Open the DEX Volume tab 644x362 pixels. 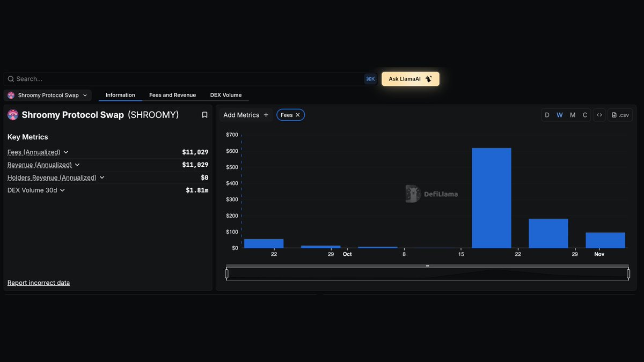pyautogui.click(x=225, y=95)
